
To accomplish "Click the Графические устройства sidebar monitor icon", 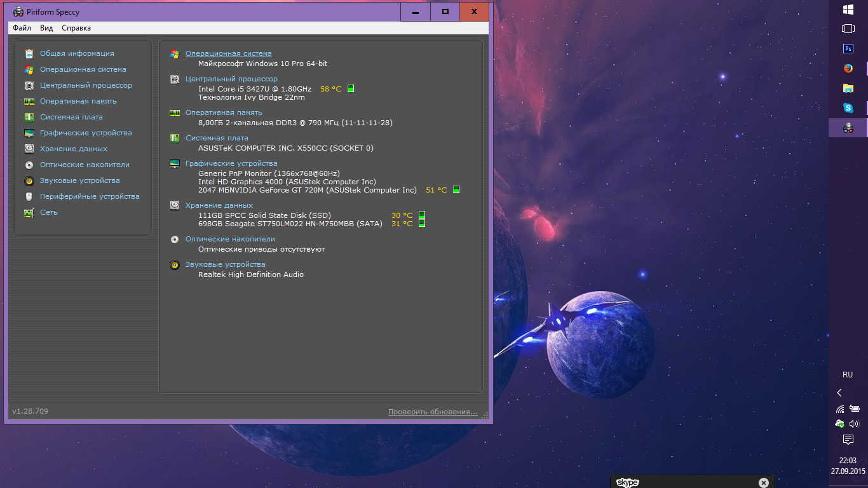I will point(29,133).
